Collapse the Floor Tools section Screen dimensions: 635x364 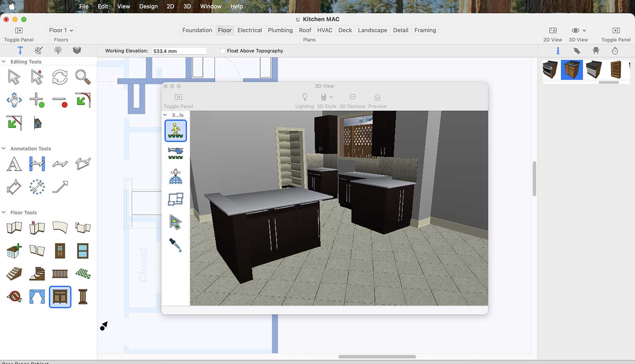[x=4, y=212]
